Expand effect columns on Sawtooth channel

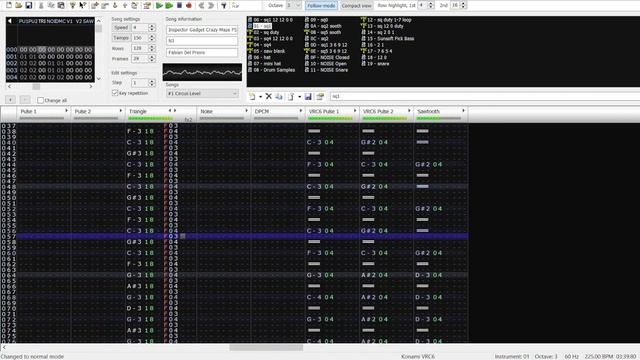[463, 111]
